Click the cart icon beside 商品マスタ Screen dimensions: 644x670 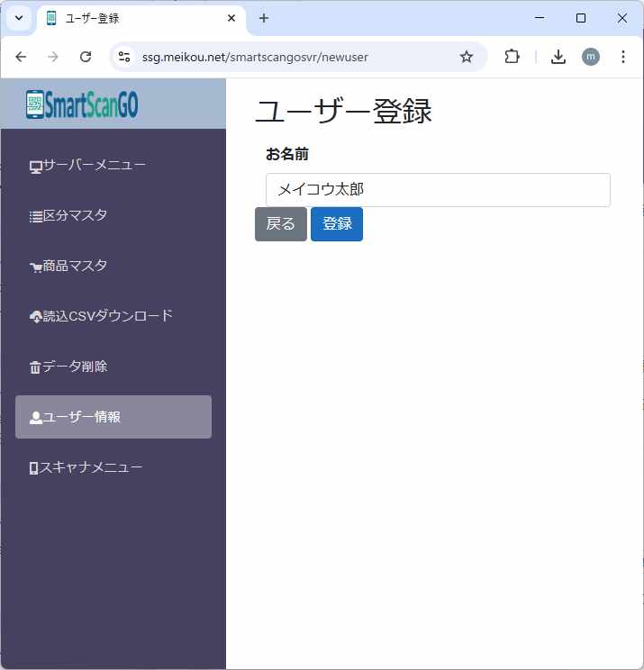coord(35,267)
